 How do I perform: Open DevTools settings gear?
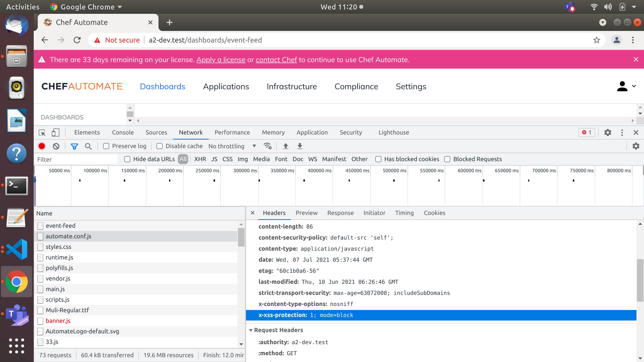[x=608, y=132]
